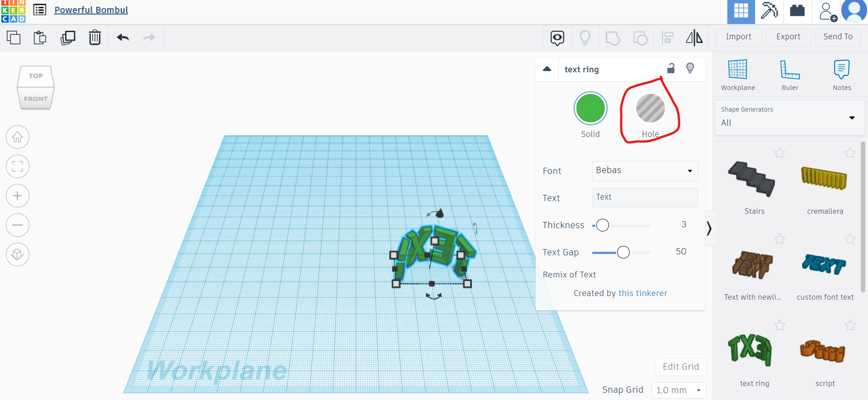Click the Redo arrow
This screenshot has height=400, width=868.
point(149,38)
